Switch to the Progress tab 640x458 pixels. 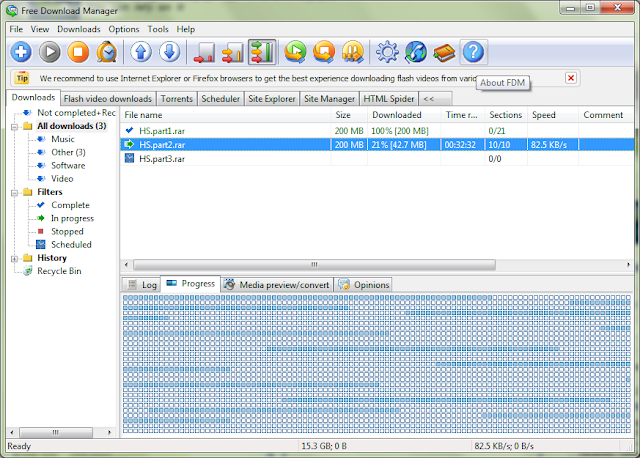point(191,284)
